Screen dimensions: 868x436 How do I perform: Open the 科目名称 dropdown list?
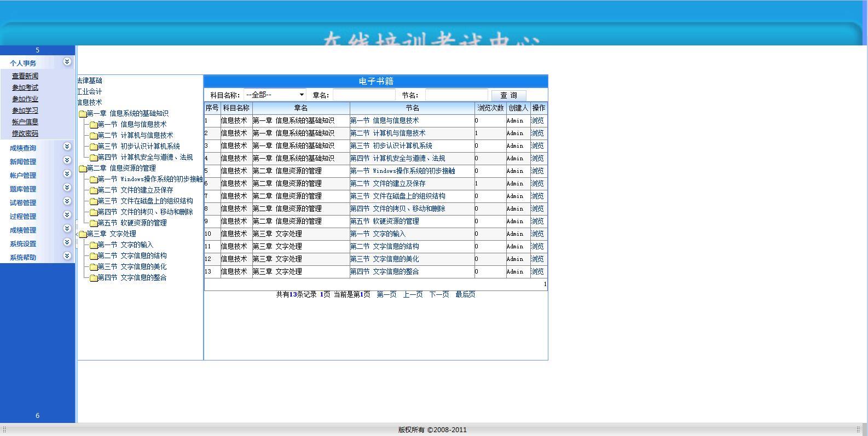click(275, 95)
